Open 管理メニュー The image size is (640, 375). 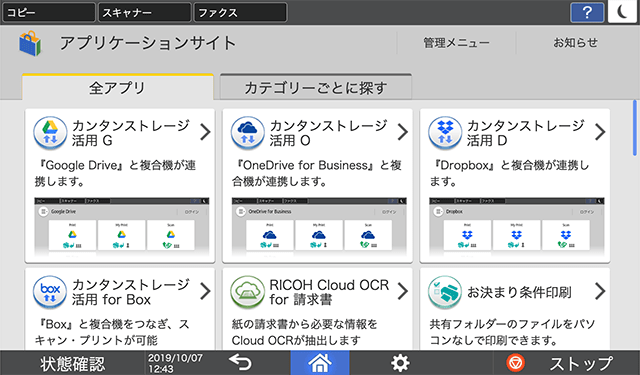tap(456, 43)
